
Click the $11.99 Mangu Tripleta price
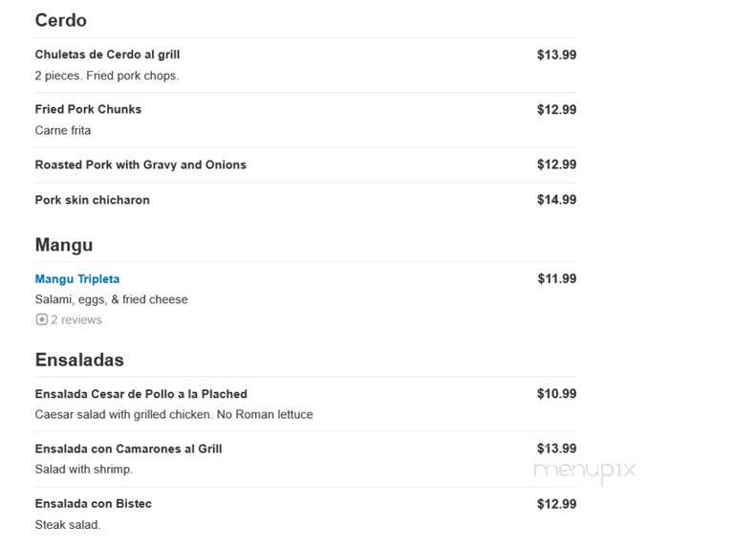pyautogui.click(x=557, y=279)
